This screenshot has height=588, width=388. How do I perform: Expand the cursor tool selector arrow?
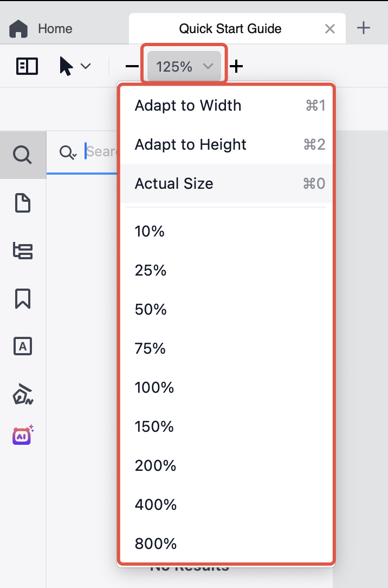click(x=86, y=67)
